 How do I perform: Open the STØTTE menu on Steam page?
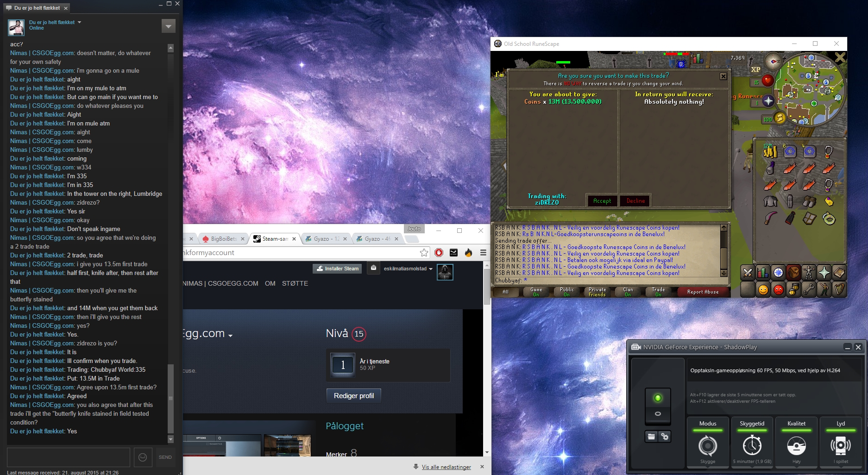point(295,283)
